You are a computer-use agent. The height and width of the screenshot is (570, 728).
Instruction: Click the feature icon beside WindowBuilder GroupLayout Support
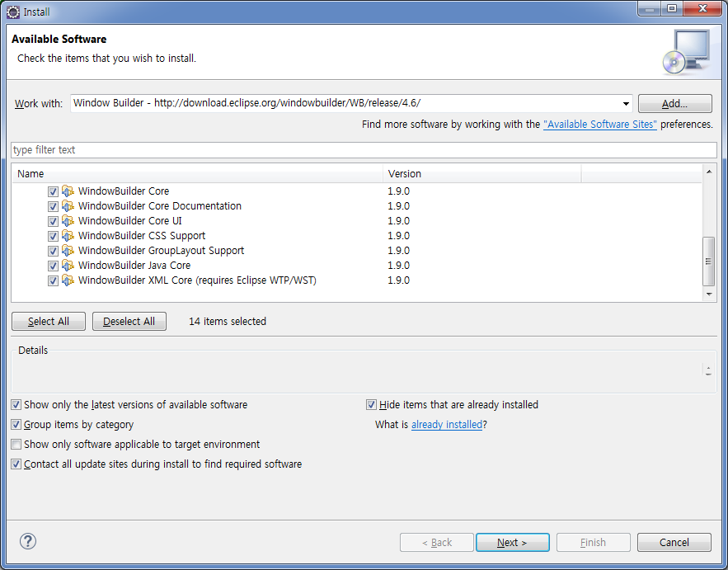(68, 251)
